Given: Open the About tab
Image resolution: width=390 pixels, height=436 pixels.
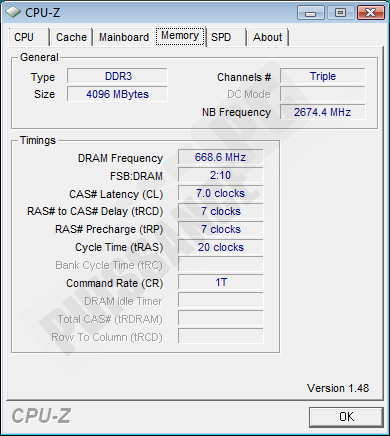Looking at the screenshot, I should coord(268,37).
